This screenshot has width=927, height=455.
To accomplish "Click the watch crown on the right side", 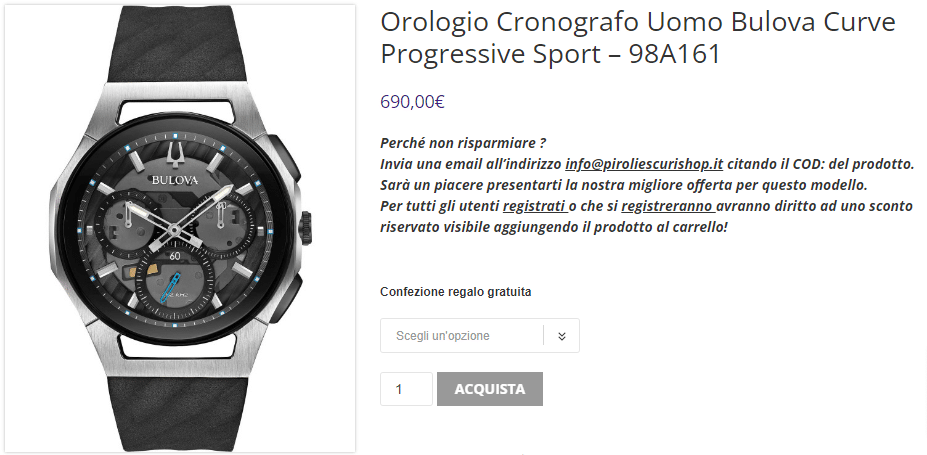I will pos(305,228).
